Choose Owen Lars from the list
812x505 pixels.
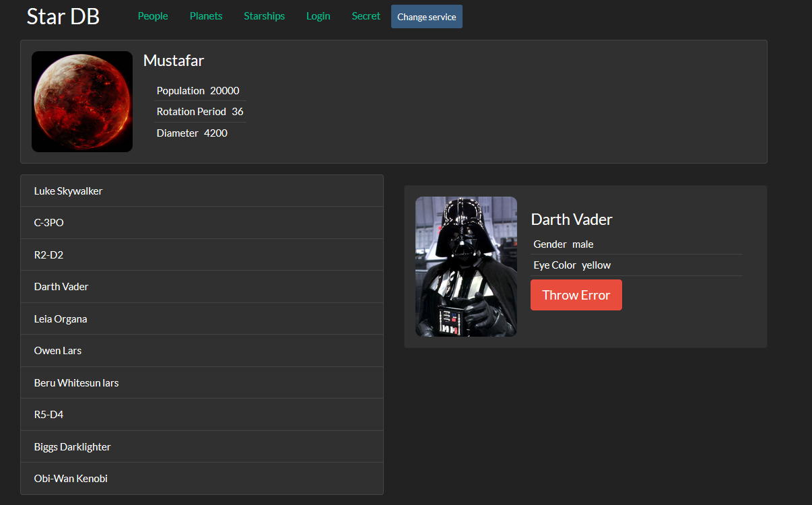[202, 351]
